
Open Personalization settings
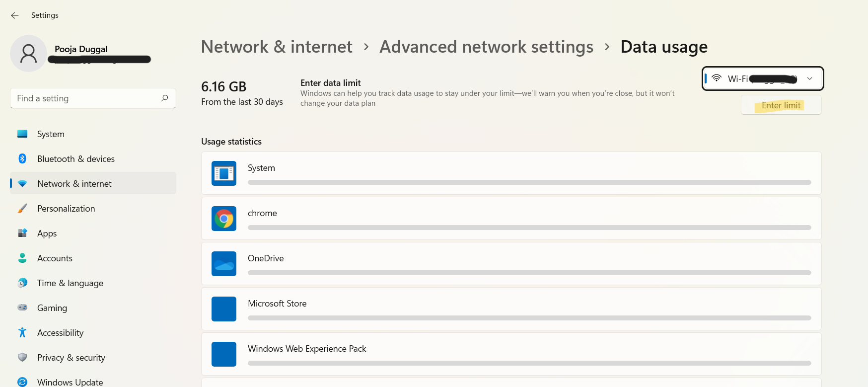pyautogui.click(x=66, y=209)
